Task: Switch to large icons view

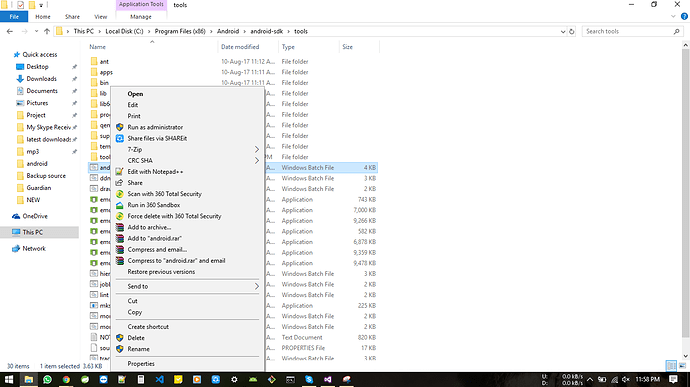Action: tap(682, 365)
